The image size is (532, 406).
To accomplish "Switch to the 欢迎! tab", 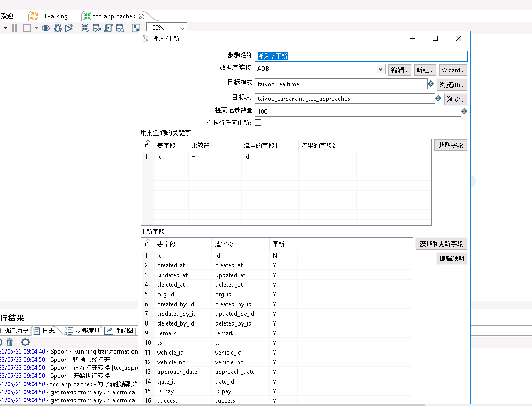I will click(8, 16).
